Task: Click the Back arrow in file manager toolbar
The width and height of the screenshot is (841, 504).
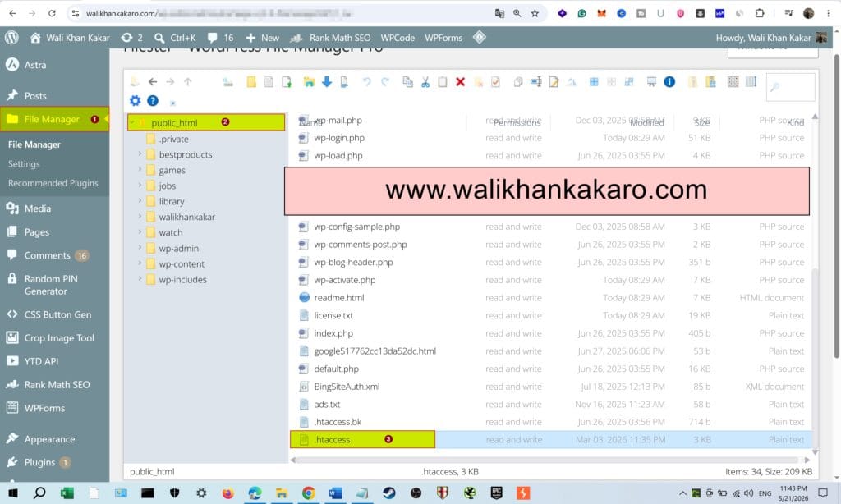Action: pos(153,81)
